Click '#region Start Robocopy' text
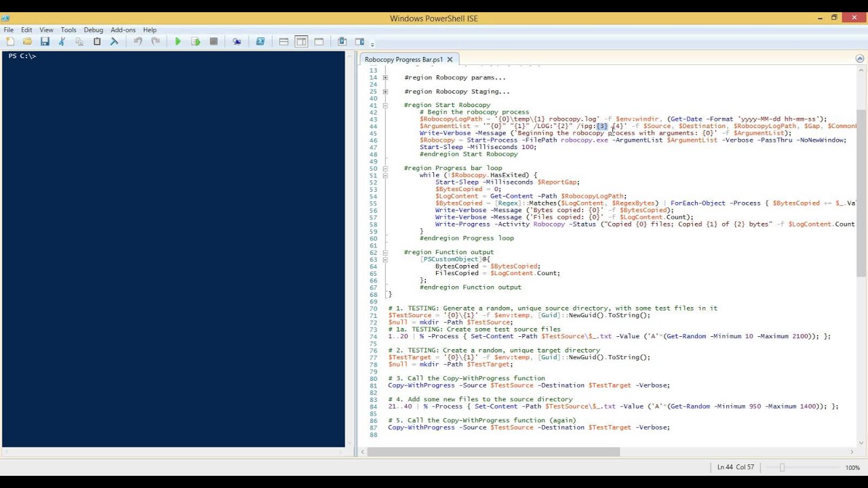This screenshot has width=868, height=488. point(447,105)
